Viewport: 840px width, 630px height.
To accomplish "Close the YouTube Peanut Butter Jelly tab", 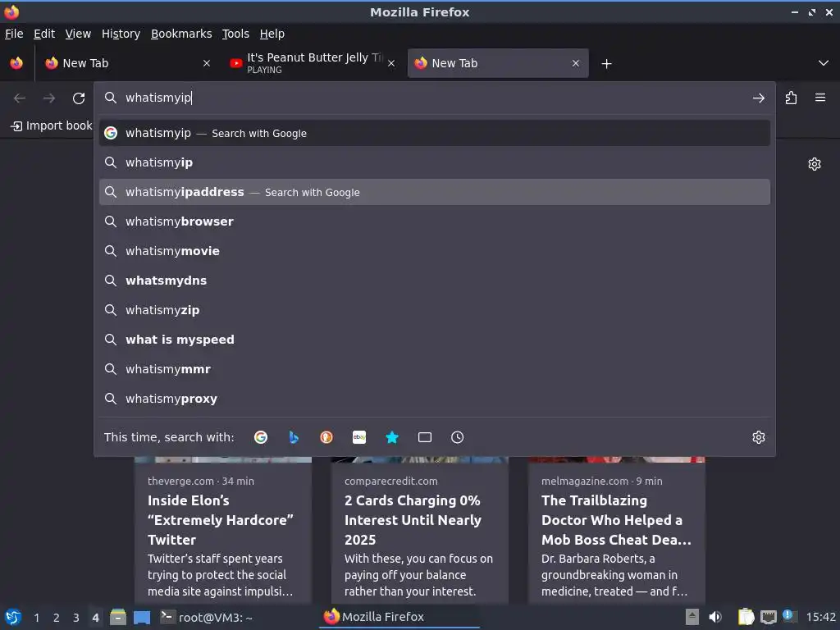I will 391,63.
